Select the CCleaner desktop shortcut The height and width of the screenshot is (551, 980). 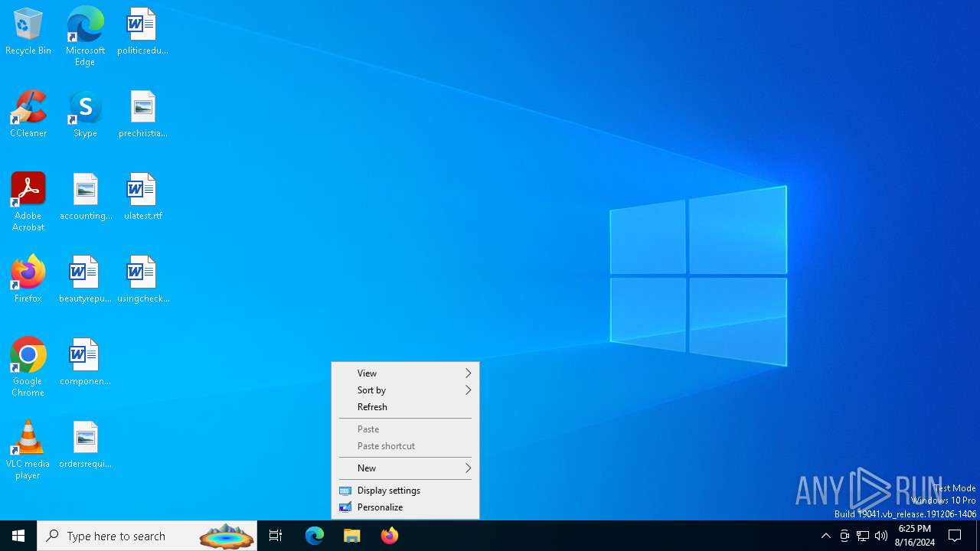click(28, 115)
